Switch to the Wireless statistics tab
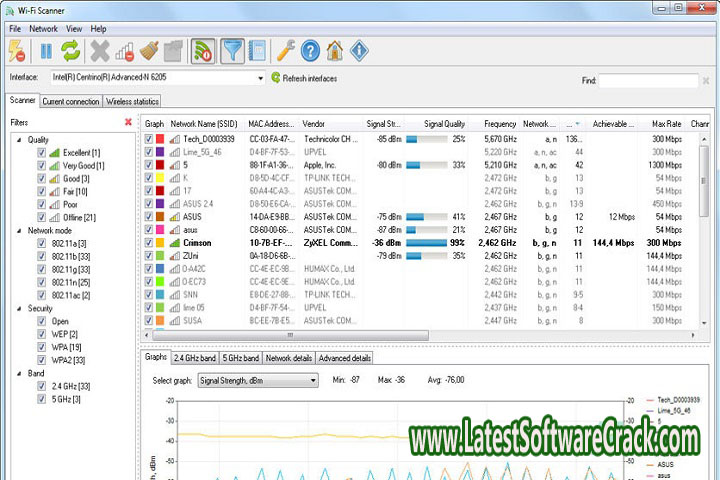The image size is (720, 480). [132, 102]
